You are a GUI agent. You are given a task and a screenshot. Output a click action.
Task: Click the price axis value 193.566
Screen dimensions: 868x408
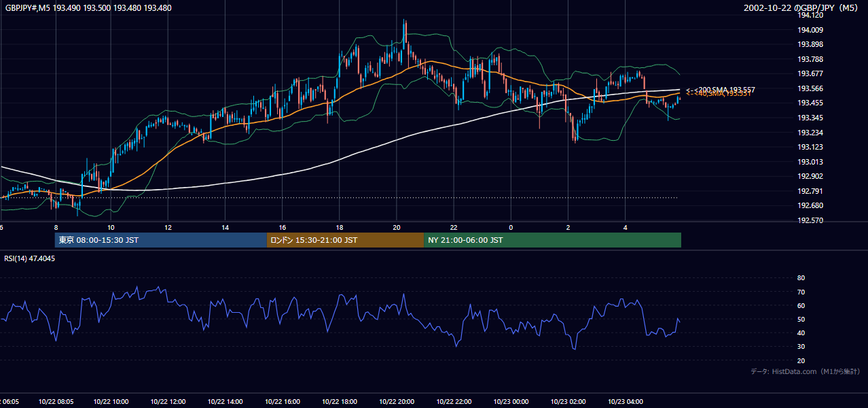tap(811, 88)
